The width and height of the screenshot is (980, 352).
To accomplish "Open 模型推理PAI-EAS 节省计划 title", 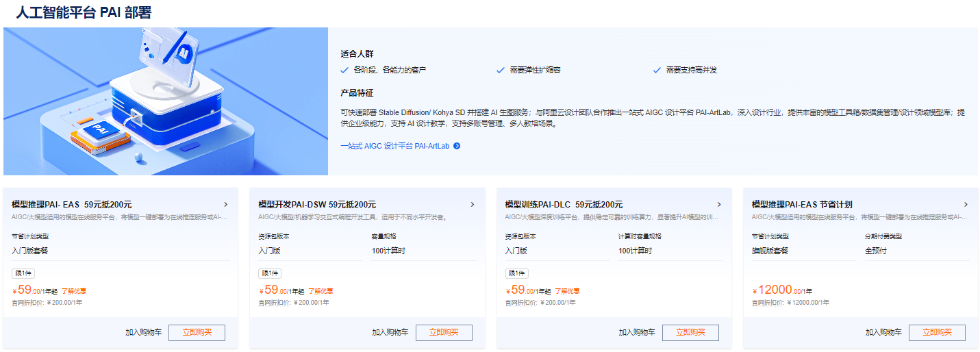I will pos(802,204).
